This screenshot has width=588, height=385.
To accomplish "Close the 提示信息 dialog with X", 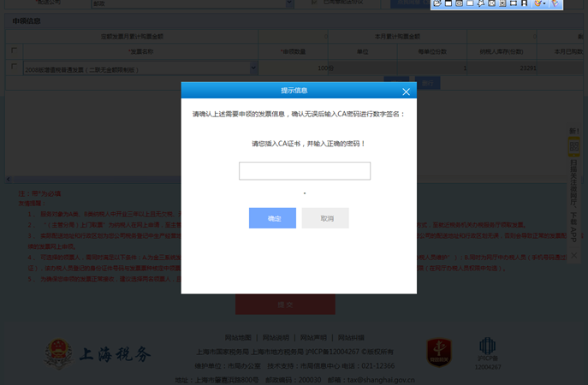I will point(406,91).
